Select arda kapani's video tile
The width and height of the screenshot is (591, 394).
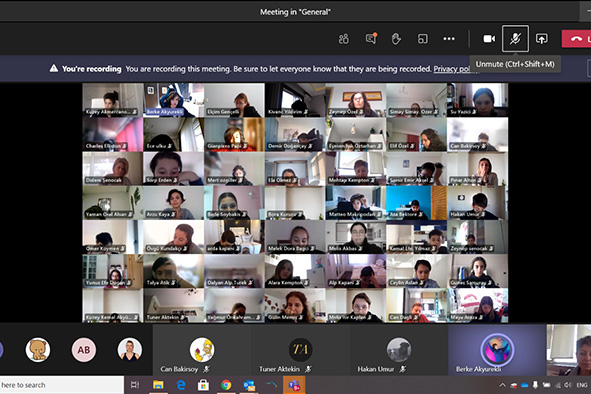tap(234, 237)
